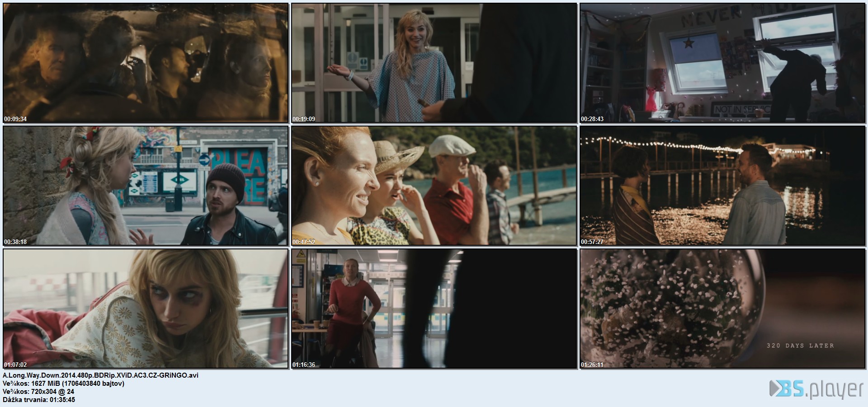Click the 00:09:34 timestamp label
Screen dimensions: 868x407
(x=15, y=119)
